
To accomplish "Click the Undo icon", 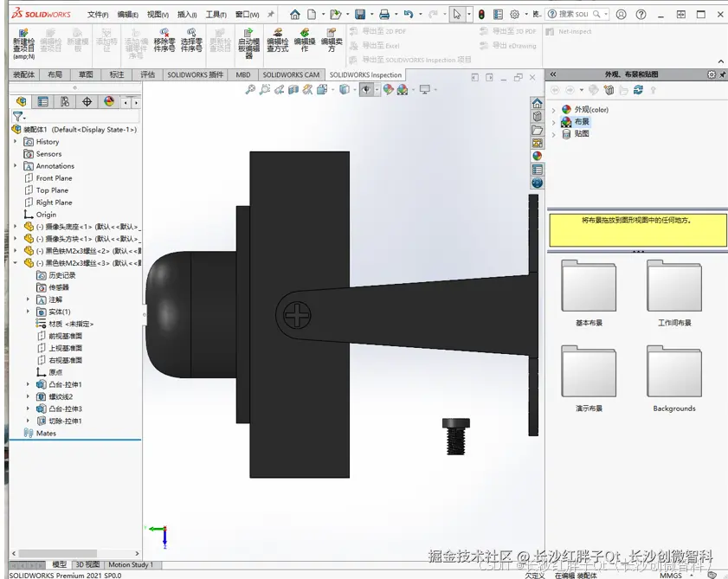I will coord(409,15).
